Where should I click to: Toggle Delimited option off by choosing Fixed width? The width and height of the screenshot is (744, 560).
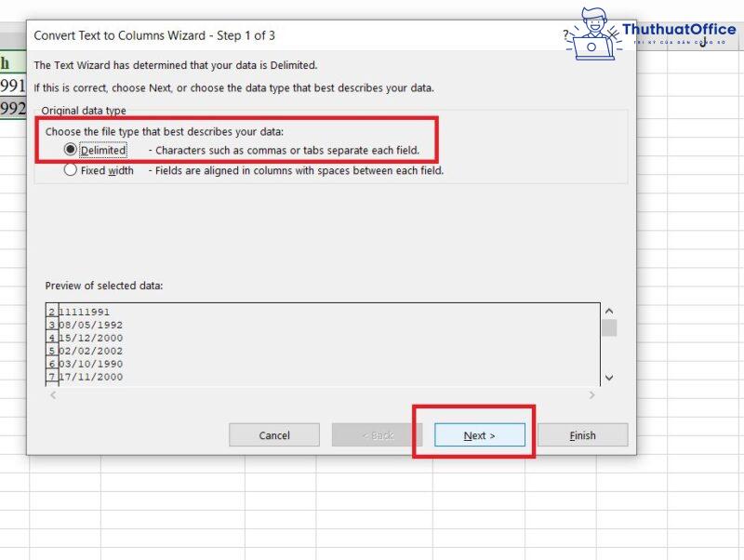pyautogui.click(x=71, y=170)
